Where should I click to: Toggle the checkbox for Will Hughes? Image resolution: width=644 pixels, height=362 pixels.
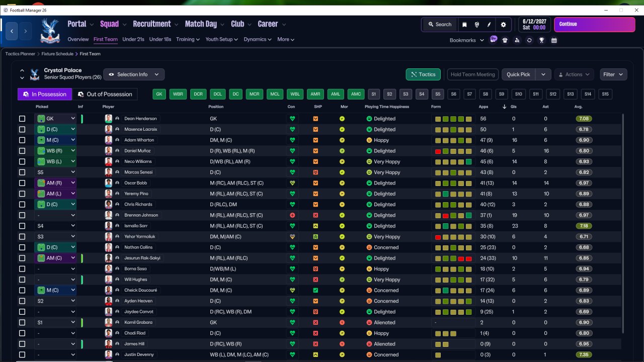point(22,280)
